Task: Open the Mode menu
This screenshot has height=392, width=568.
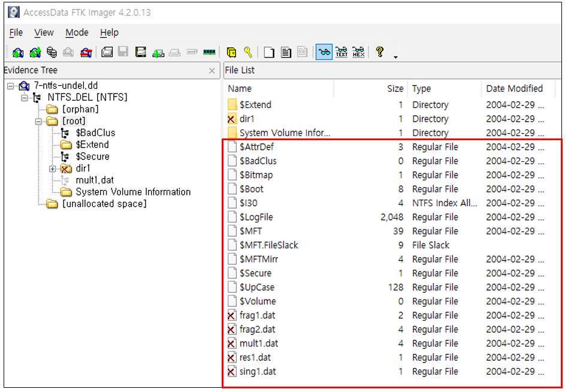Action: coord(77,32)
